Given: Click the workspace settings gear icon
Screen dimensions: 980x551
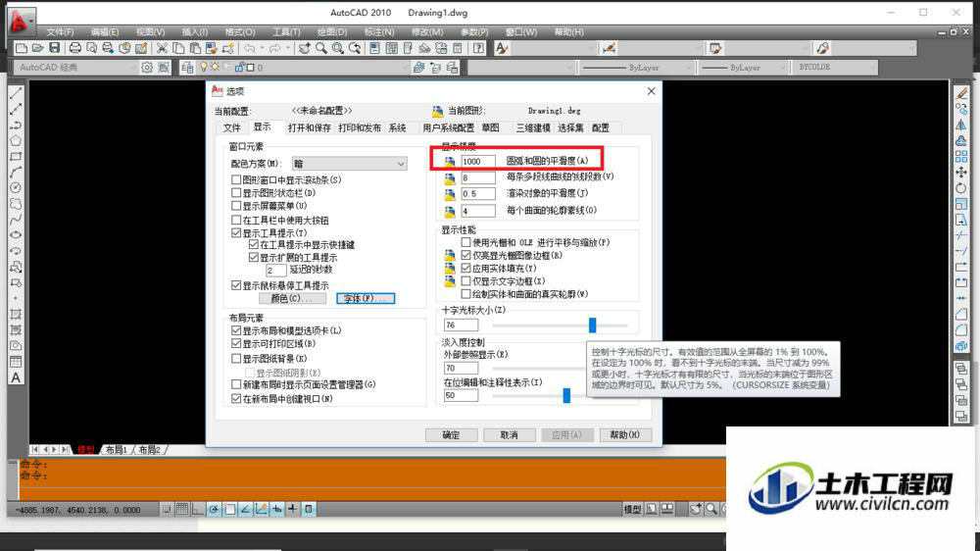Looking at the screenshot, I should pyautogui.click(x=147, y=68).
